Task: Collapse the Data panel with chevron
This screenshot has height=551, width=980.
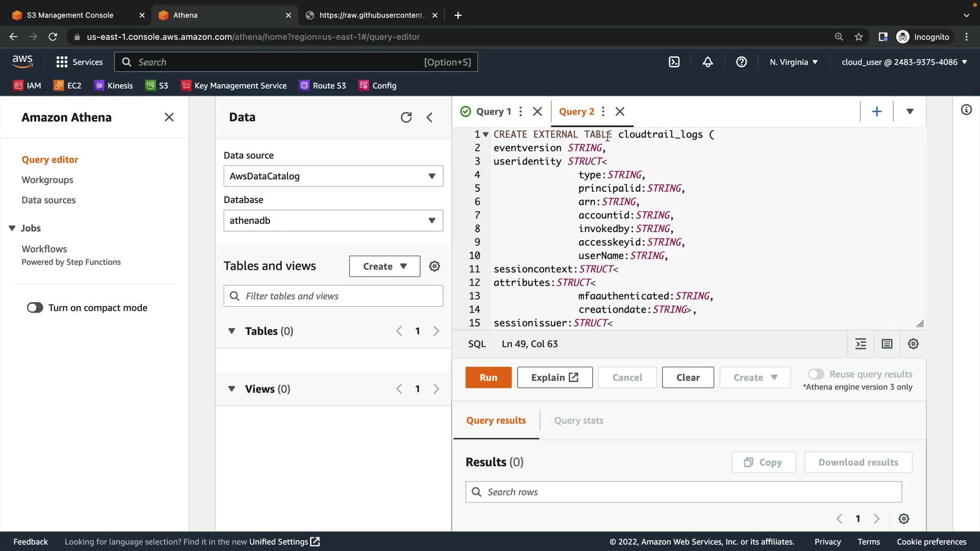Action: [x=430, y=117]
